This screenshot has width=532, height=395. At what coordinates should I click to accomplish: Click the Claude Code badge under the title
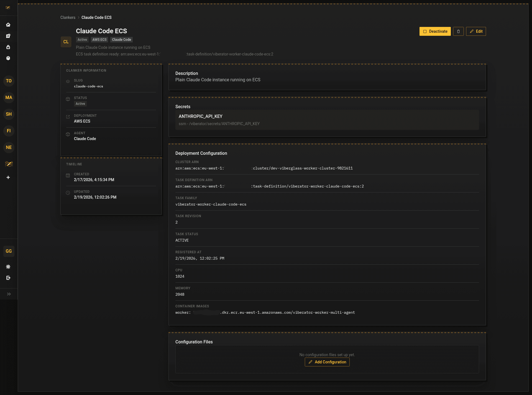coord(121,40)
